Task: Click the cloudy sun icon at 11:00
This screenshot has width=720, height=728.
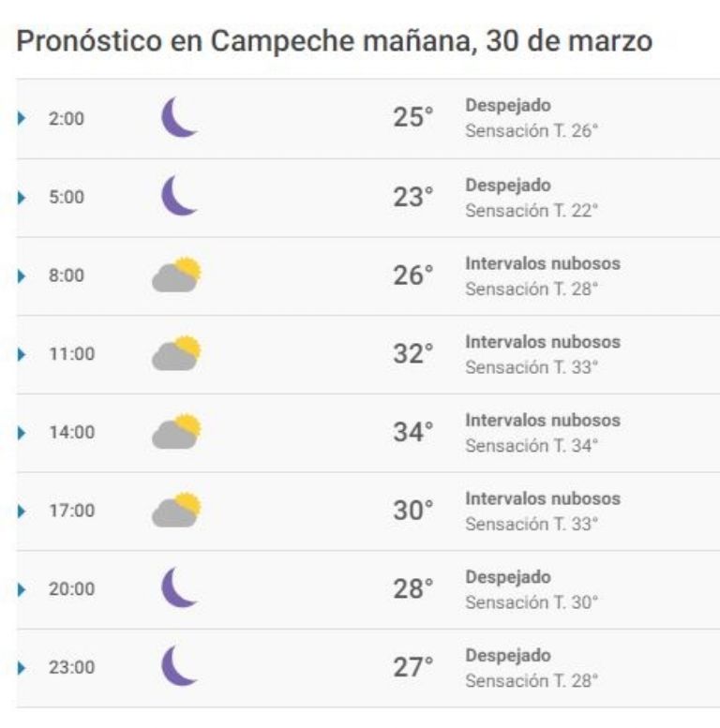Action: [177, 353]
